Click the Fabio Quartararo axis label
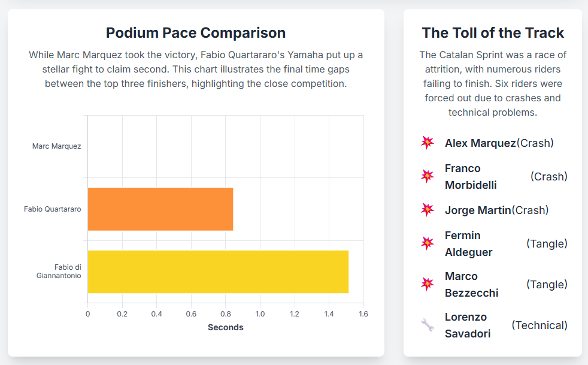 coord(53,209)
